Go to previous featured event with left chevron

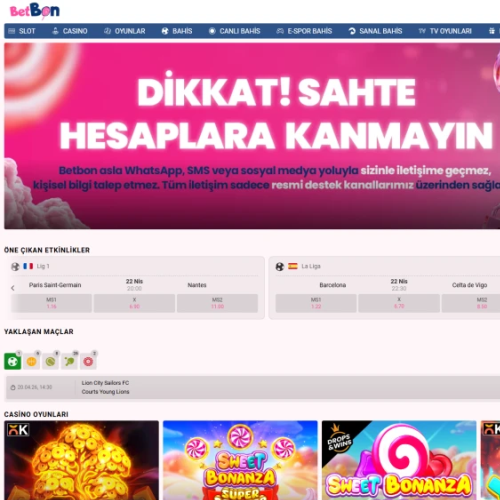pyautogui.click(x=13, y=288)
